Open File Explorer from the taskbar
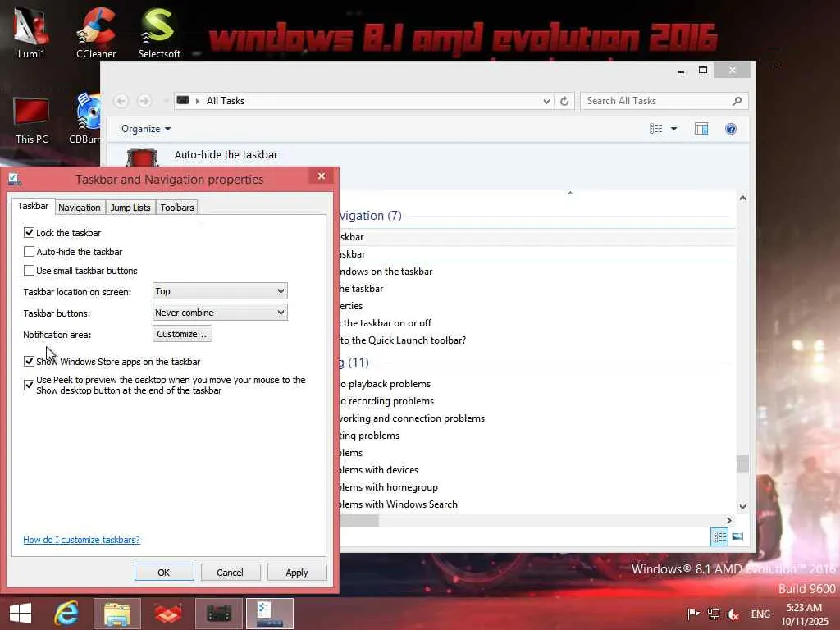840x630 pixels. coord(117,614)
